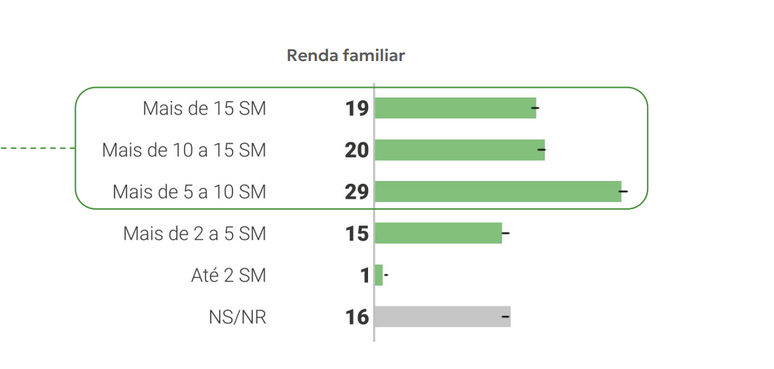
Task: Select the number 1 data label
Action: pos(364,275)
